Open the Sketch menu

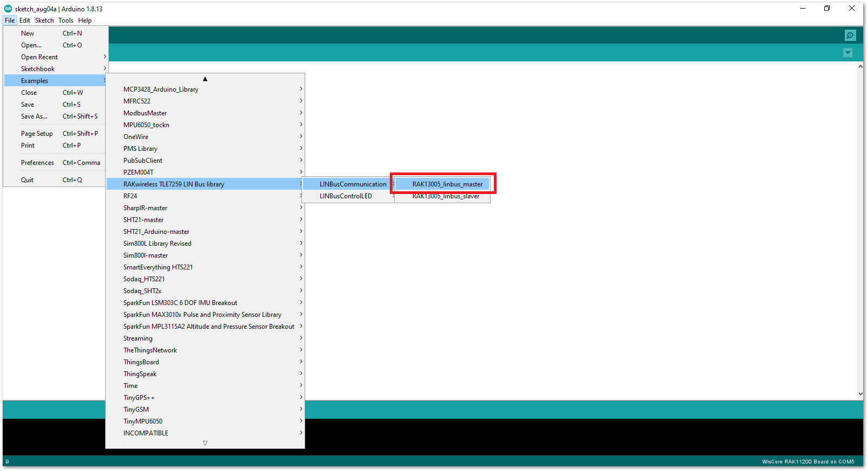tap(44, 20)
